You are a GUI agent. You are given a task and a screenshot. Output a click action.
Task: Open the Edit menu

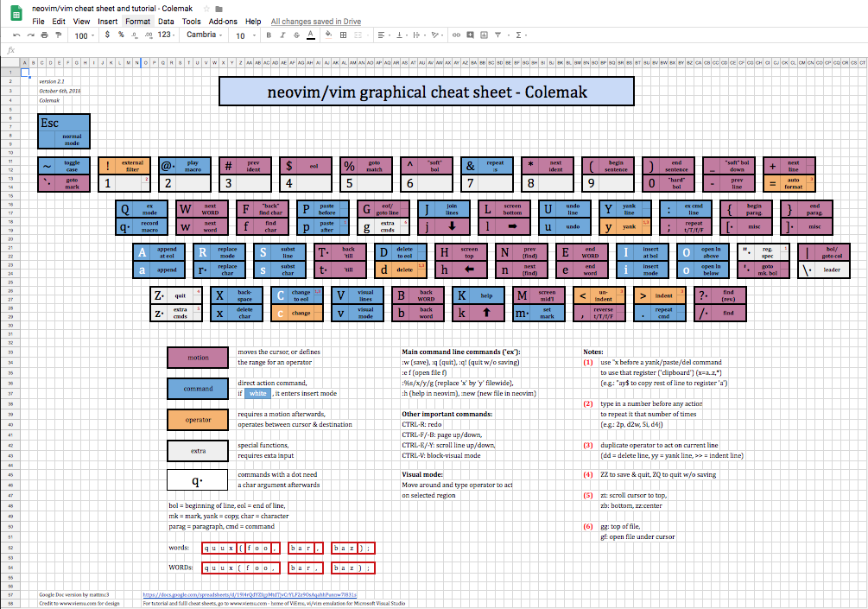coord(59,22)
